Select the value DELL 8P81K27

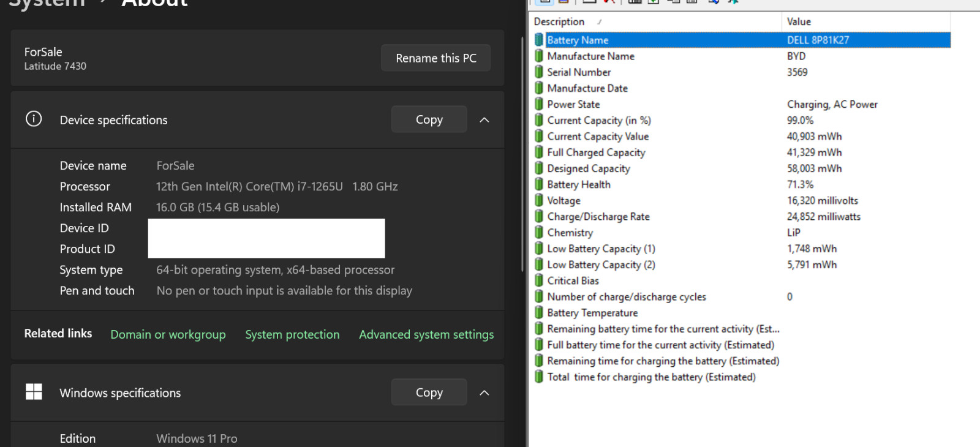(x=818, y=40)
